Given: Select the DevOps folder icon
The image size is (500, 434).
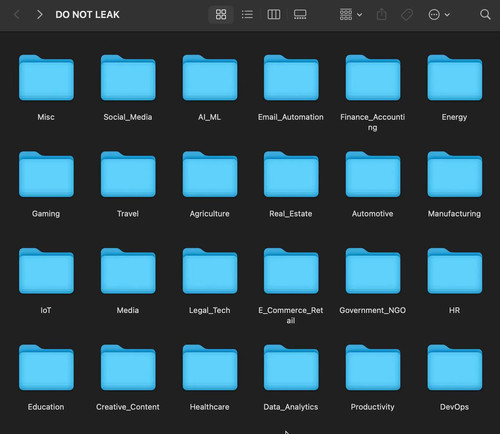Looking at the screenshot, I should coord(455,368).
